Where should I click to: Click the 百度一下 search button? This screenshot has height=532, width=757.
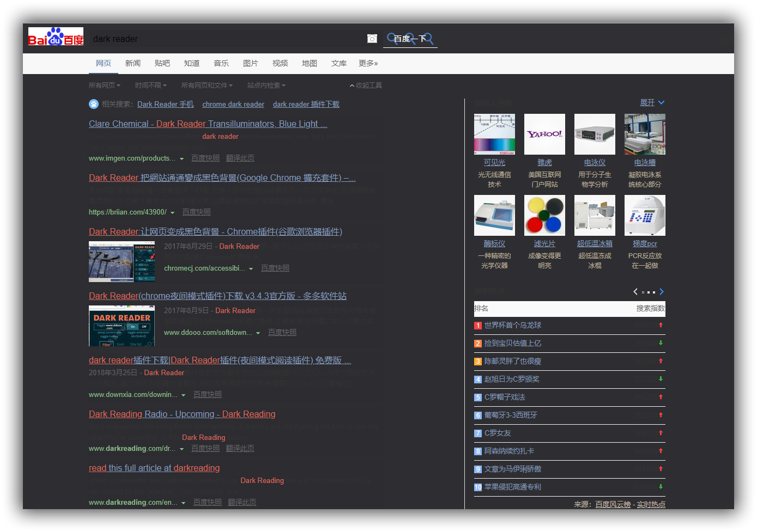410,39
